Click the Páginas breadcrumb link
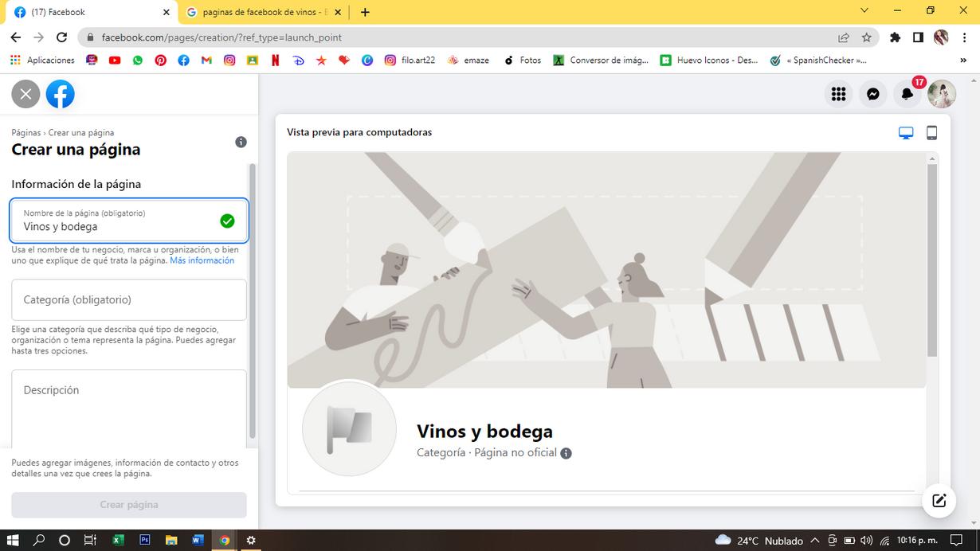This screenshot has width=980, height=551. pos(25,133)
